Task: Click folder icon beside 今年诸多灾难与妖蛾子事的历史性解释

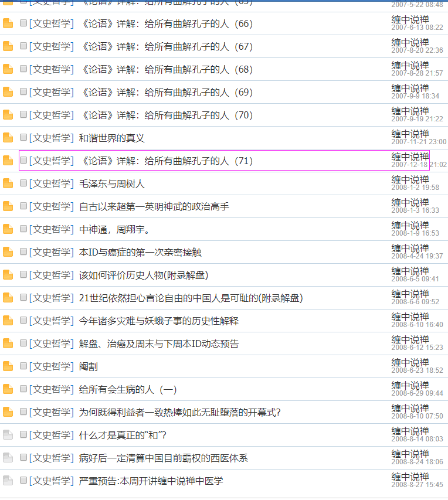Action: pyautogui.click(x=8, y=321)
